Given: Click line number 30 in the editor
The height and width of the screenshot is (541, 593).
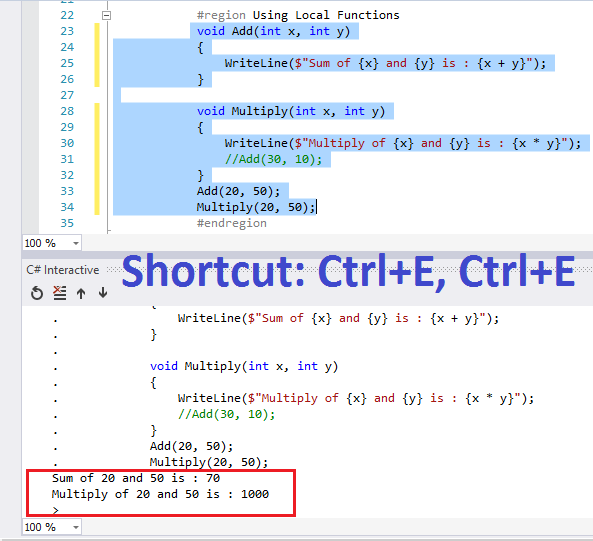Looking at the screenshot, I should [x=67, y=143].
